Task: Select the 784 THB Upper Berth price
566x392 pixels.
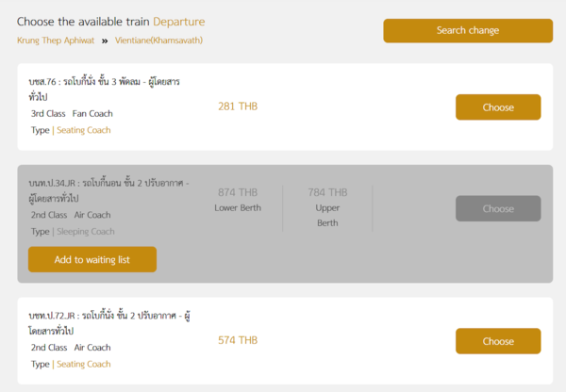Action: pyautogui.click(x=327, y=192)
